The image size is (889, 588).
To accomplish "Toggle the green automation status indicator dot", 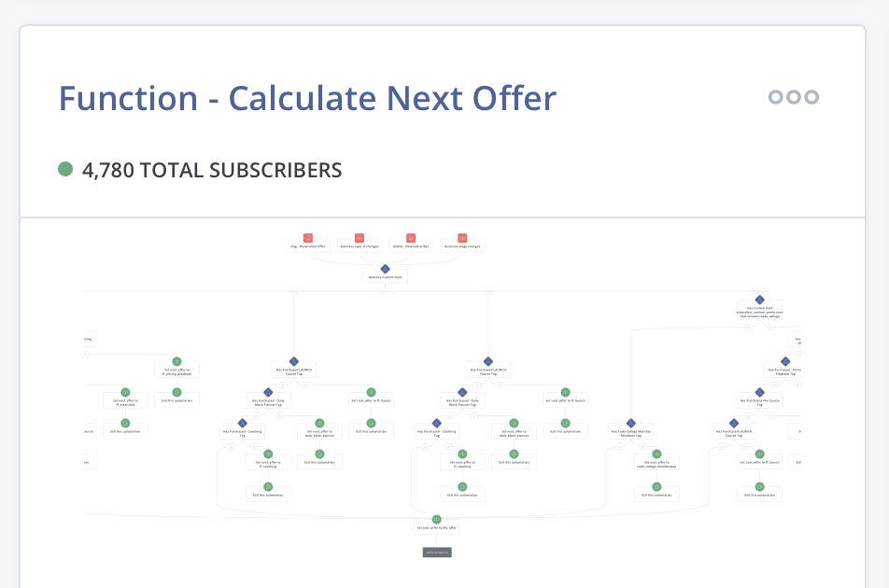I will pos(65,170).
